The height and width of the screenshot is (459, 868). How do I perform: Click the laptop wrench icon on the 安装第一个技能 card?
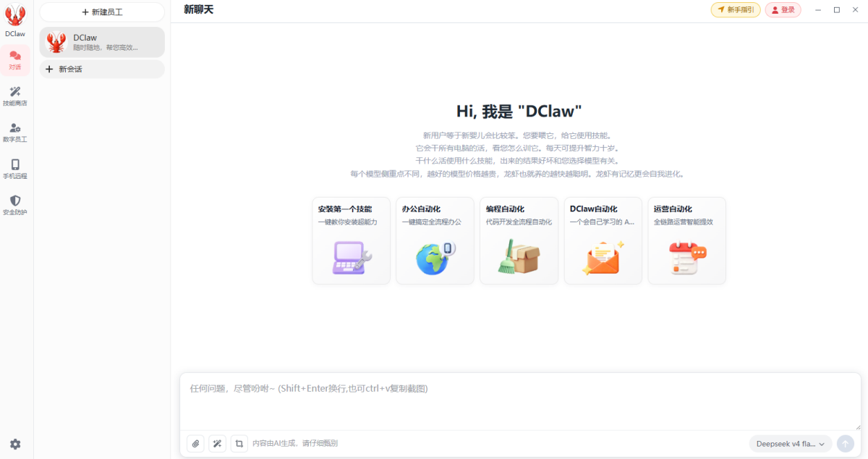point(352,257)
